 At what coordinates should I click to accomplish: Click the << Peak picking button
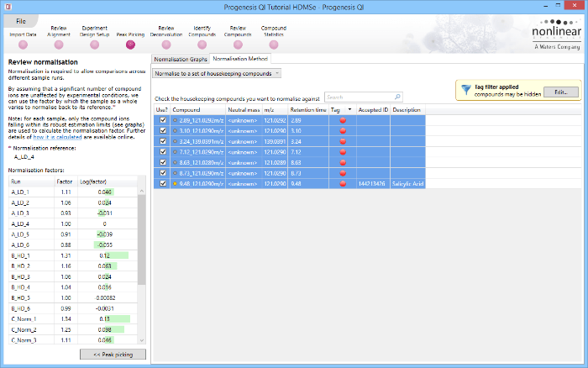(113, 355)
